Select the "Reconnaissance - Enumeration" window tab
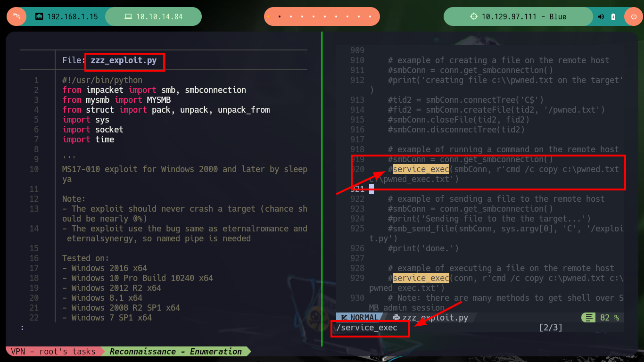This screenshot has width=644, height=362. 176,351
